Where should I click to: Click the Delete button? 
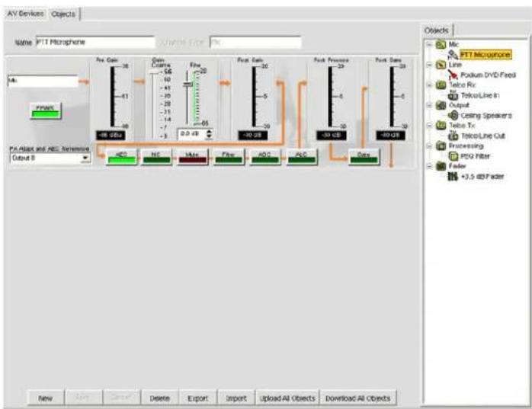coord(160,398)
